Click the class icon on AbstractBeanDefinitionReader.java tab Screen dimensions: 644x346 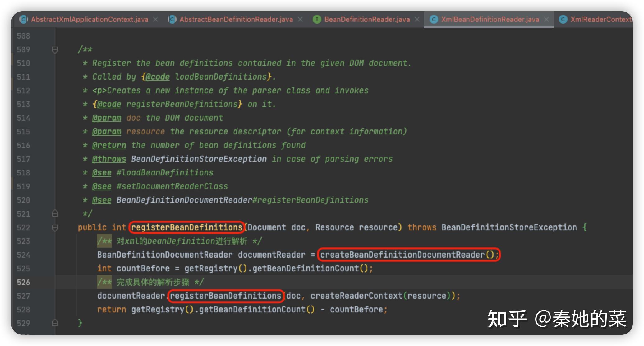[172, 19]
